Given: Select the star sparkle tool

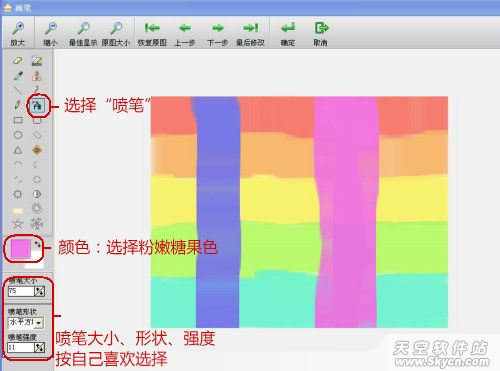Looking at the screenshot, I should (18, 224).
